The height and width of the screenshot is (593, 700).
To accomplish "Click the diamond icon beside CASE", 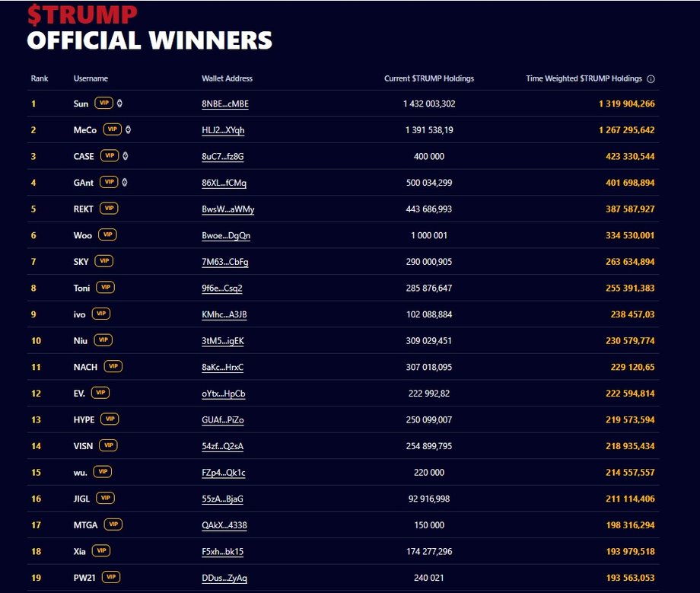I will [x=126, y=156].
